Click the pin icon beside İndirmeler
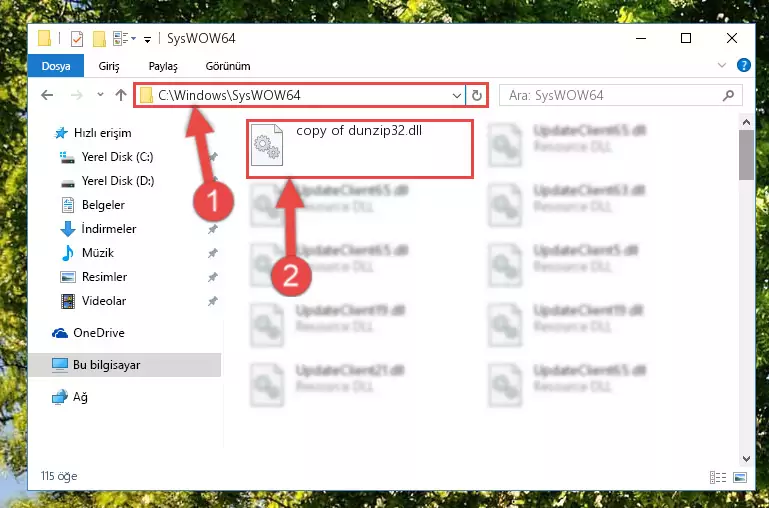The width and height of the screenshot is (769, 508). click(212, 229)
